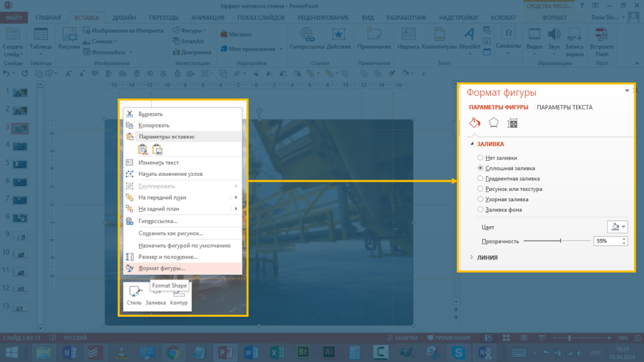Choose Формат фигуры from context menu
644x362 pixels.
tap(162, 268)
